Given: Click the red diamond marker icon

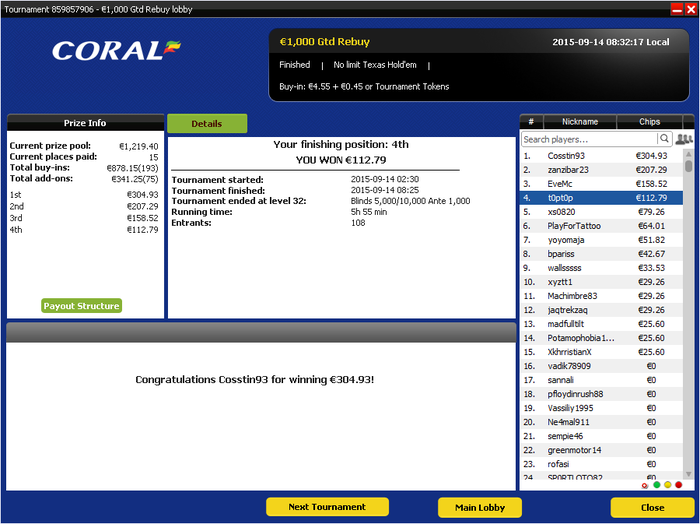Looking at the screenshot, I should point(645,486).
